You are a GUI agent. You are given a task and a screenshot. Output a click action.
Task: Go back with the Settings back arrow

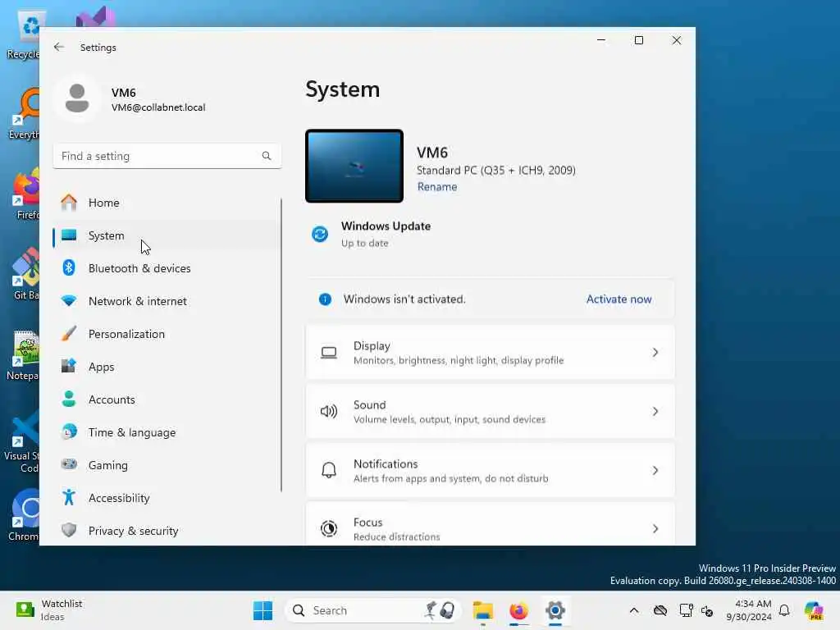pyautogui.click(x=59, y=47)
